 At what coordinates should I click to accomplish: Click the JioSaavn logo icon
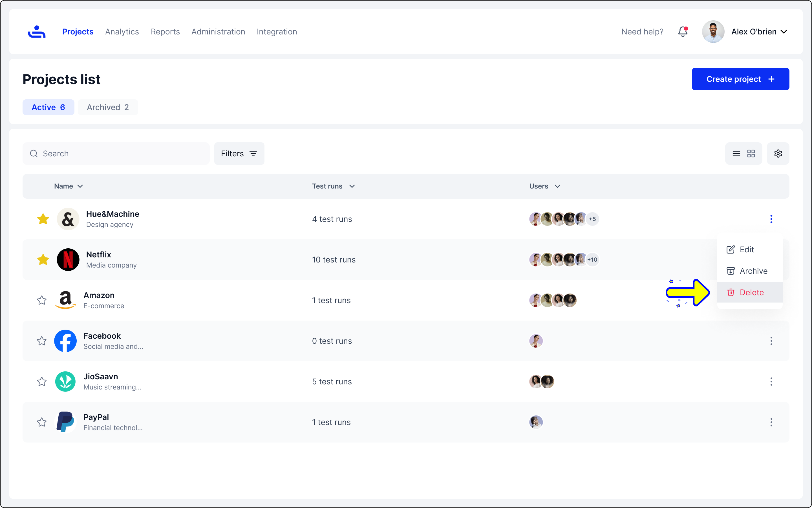pyautogui.click(x=65, y=381)
